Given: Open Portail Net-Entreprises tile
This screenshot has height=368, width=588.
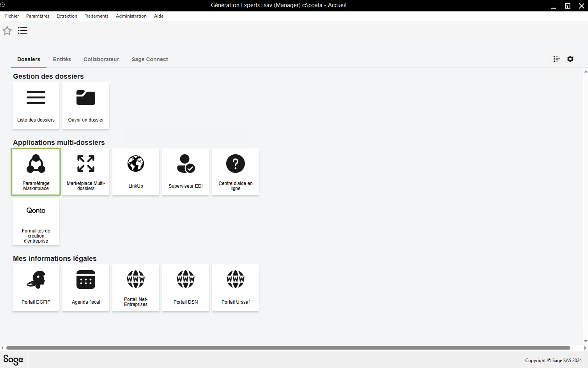Looking at the screenshot, I should [x=135, y=288].
